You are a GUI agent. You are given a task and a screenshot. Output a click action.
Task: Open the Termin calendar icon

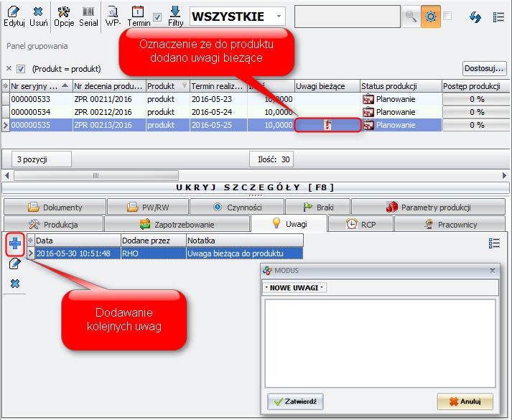[x=138, y=11]
